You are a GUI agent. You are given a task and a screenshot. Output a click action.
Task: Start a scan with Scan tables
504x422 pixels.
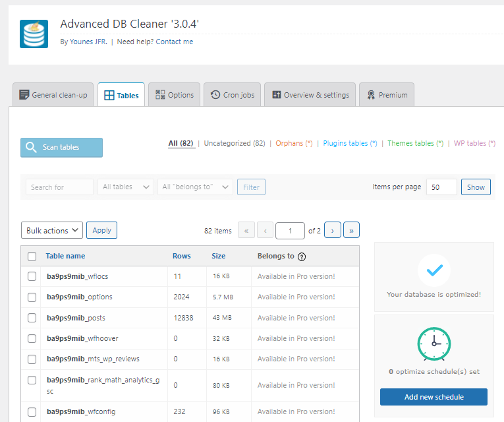tap(61, 147)
